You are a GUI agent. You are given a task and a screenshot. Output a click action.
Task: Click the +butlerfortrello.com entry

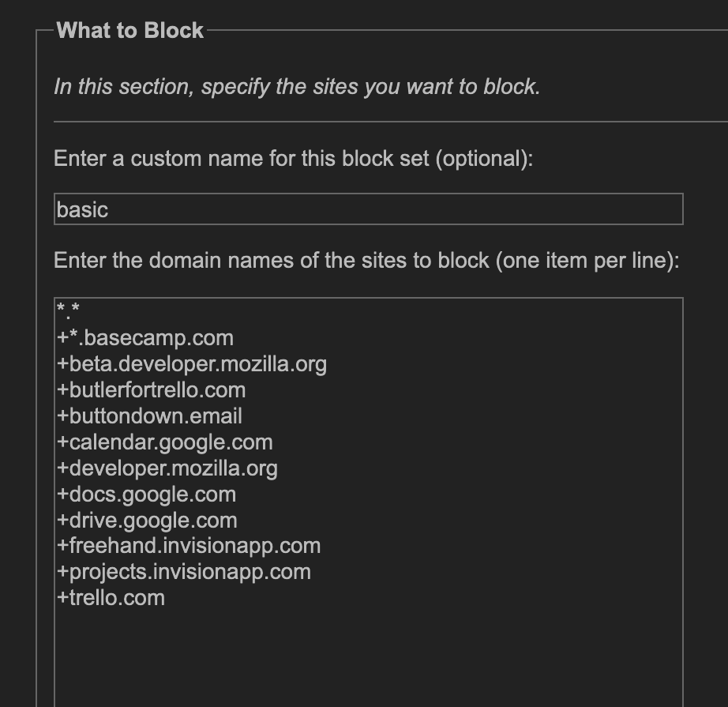click(151, 389)
